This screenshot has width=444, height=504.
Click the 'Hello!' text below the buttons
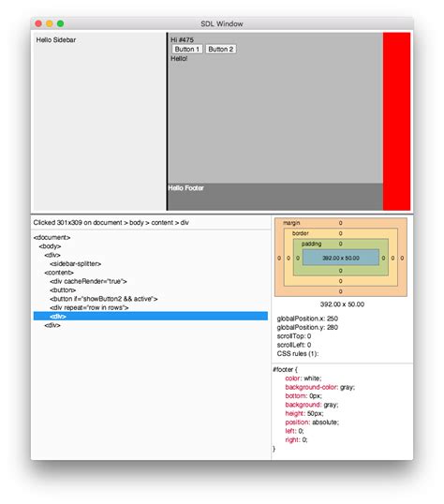pos(179,58)
